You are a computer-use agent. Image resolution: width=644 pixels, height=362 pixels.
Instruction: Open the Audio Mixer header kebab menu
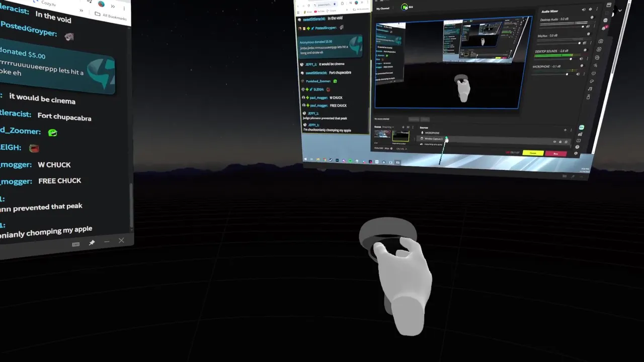[x=597, y=9]
